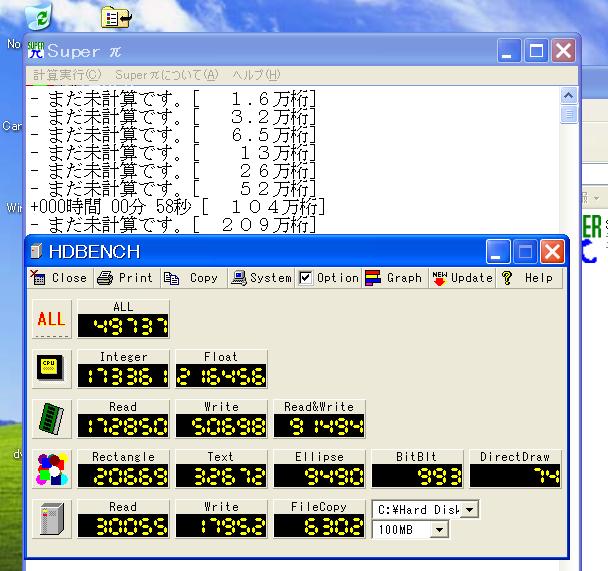The image size is (608, 571).
Task: Click the Integer score display
Action: click(123, 375)
